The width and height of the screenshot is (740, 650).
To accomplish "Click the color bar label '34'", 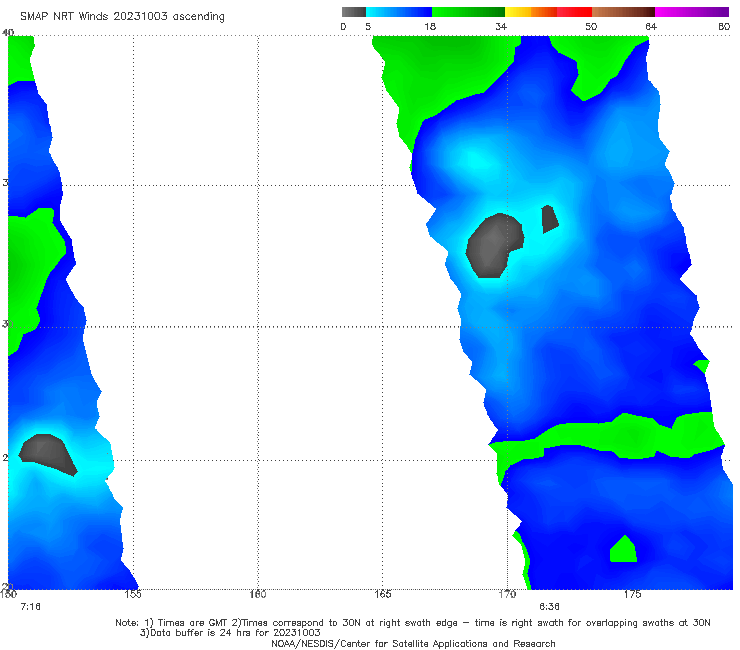I will click(x=501, y=27).
